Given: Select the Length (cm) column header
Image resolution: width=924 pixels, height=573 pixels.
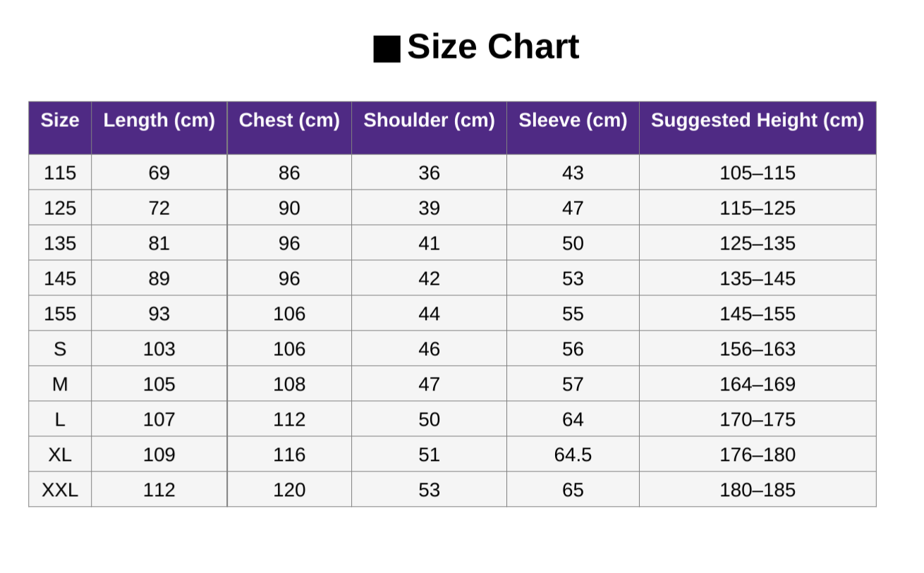Looking at the screenshot, I should pos(159,121).
